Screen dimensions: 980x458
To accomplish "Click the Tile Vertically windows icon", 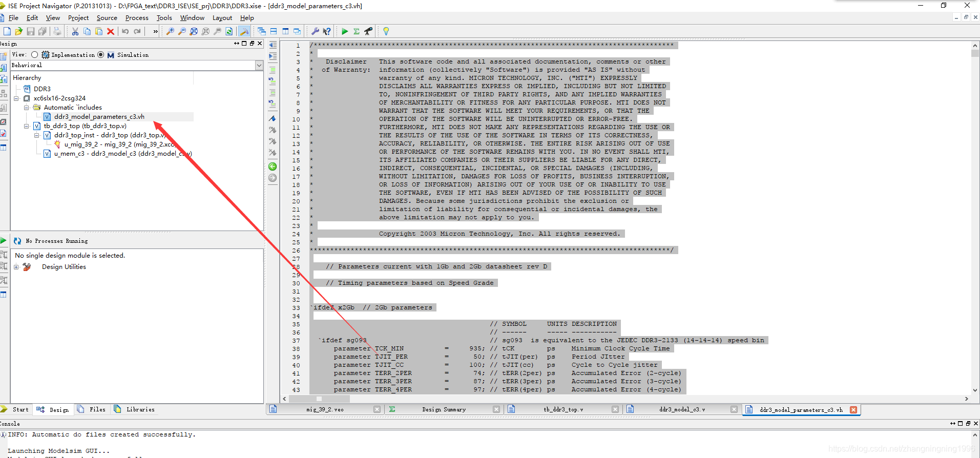I will 285,31.
